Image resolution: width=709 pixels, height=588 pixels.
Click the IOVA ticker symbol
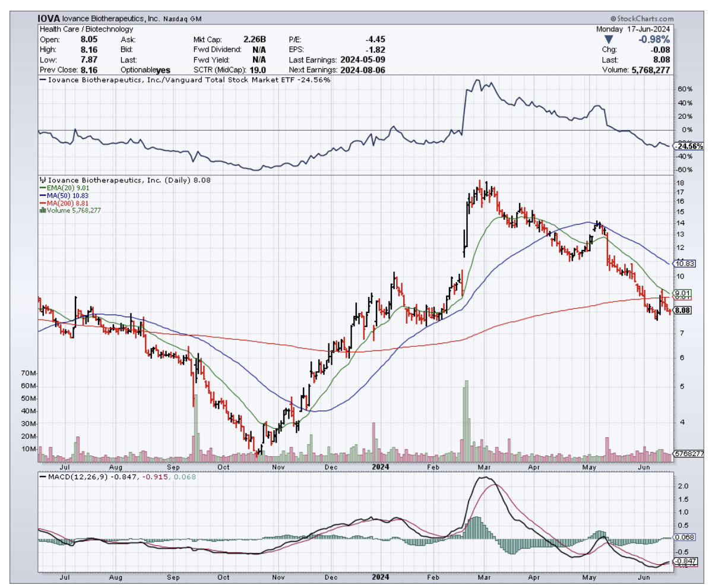[49, 19]
